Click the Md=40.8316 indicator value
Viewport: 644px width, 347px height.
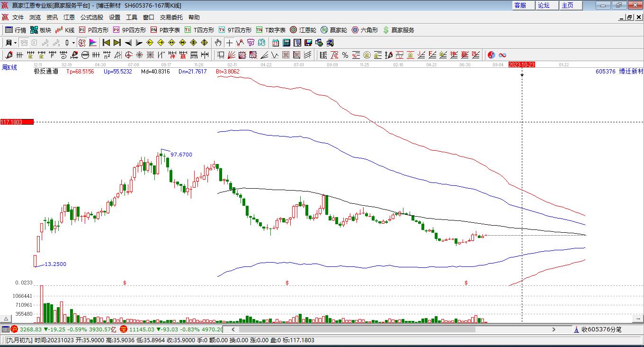point(156,72)
